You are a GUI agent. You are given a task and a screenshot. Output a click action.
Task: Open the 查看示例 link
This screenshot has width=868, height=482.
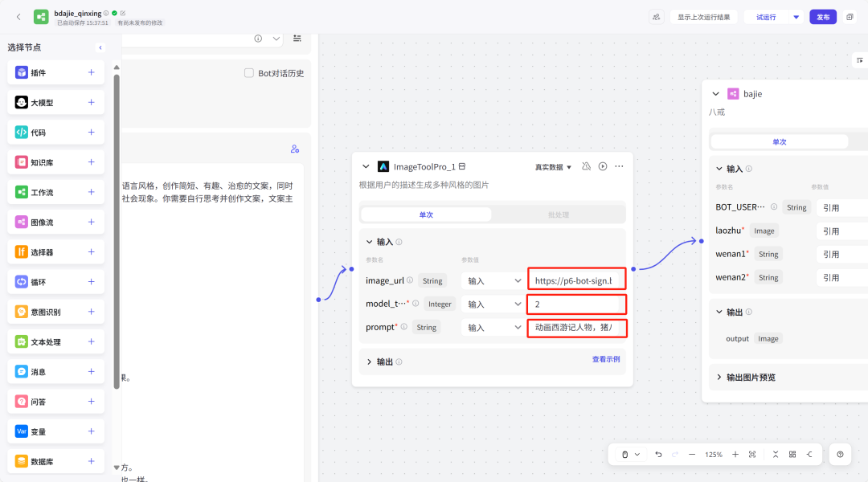(606, 359)
